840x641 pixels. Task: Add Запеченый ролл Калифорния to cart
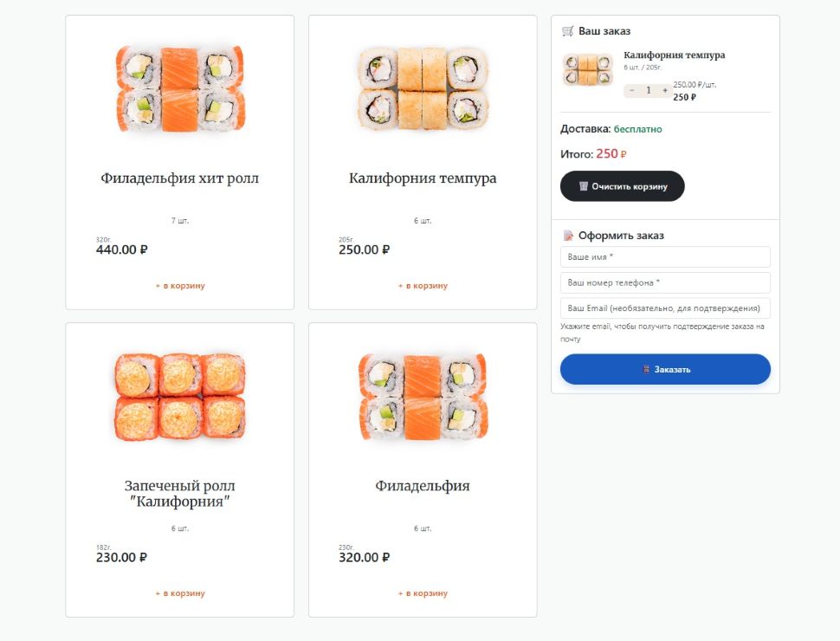[x=180, y=593]
